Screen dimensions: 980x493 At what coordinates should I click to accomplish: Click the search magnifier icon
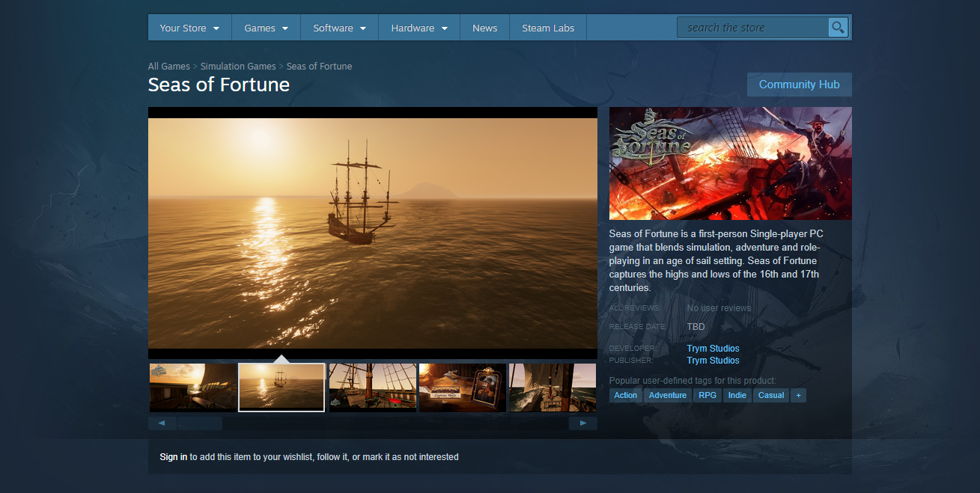[x=838, y=28]
